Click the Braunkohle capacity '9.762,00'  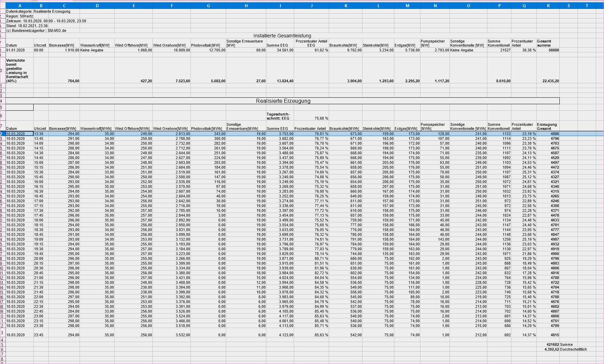(x=346, y=50)
